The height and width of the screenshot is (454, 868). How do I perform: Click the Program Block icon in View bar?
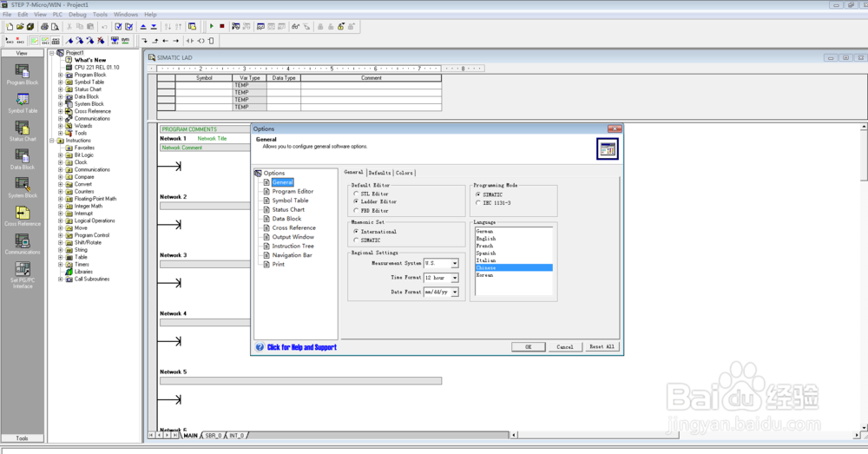23,71
